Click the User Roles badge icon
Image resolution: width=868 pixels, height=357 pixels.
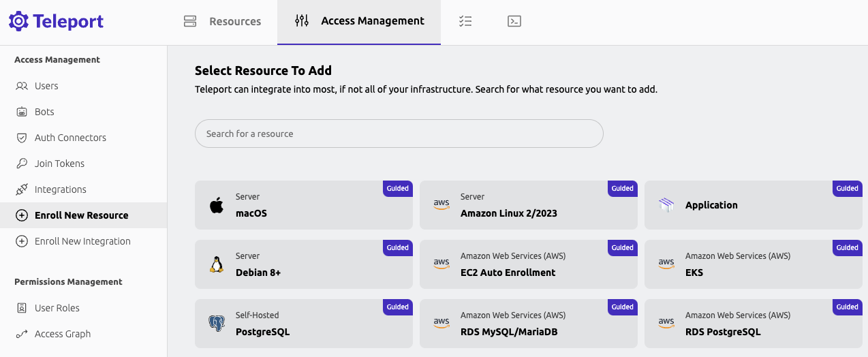pos(22,308)
